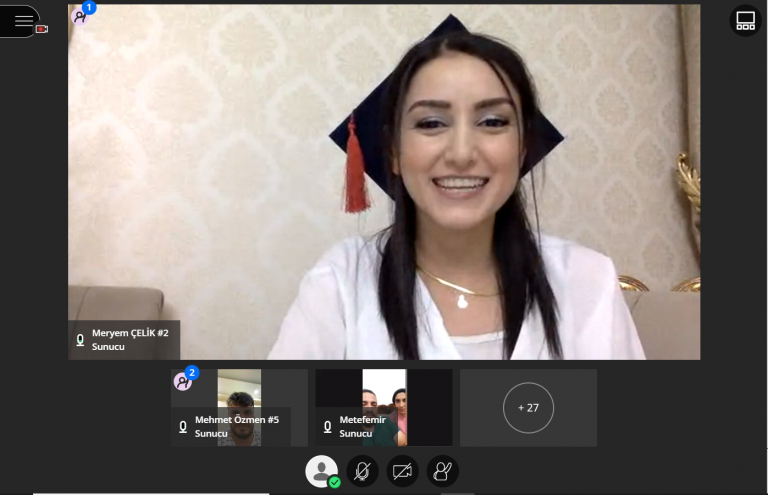Open My Status and settings avatar
Viewport: 768px width, 495px height.
[x=322, y=471]
